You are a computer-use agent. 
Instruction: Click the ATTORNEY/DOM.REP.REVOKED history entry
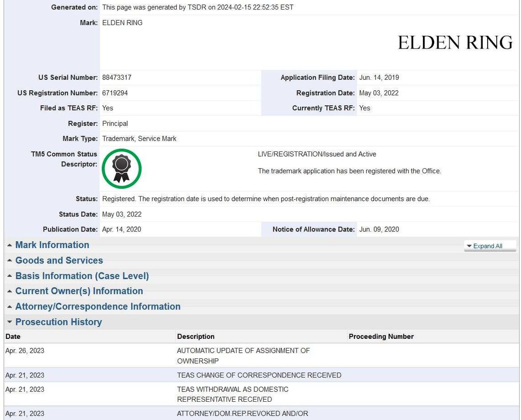pos(242,414)
